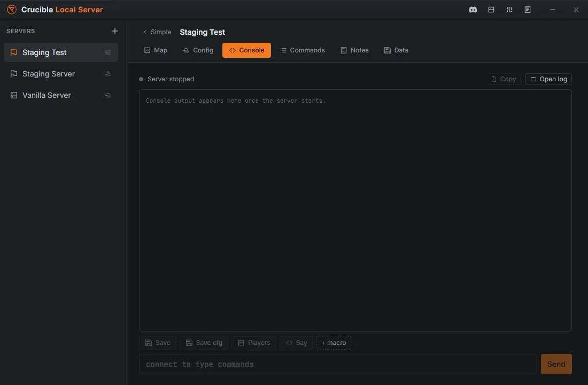Switch to the Config tab
The image size is (588, 385).
point(198,50)
